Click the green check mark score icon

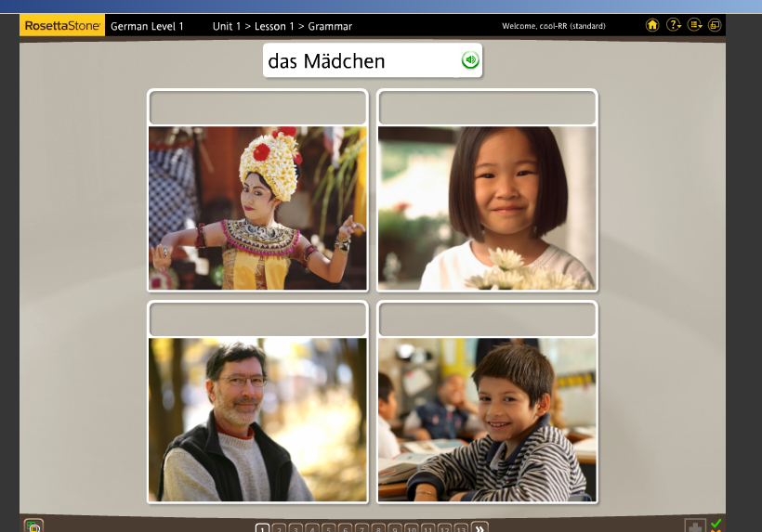coord(716,525)
